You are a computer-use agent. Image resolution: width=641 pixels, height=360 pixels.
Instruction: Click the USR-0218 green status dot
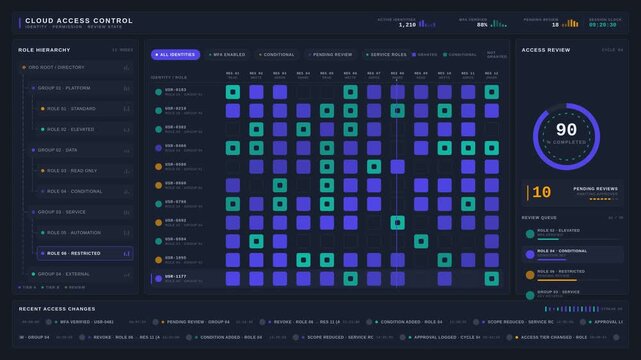159,111
